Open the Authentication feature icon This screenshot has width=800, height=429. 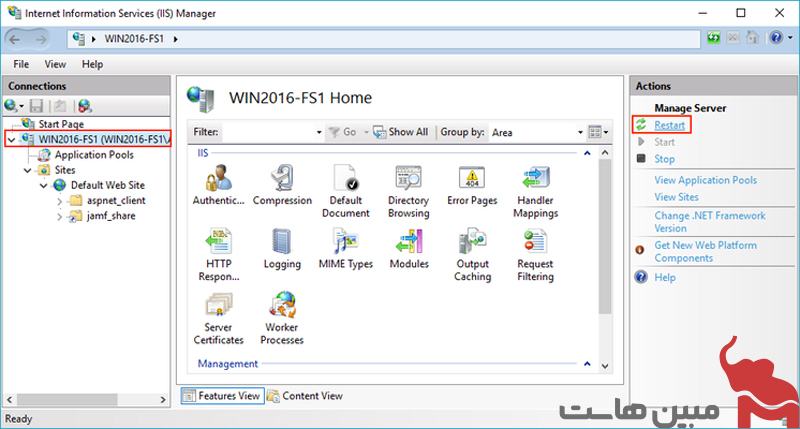click(x=218, y=185)
